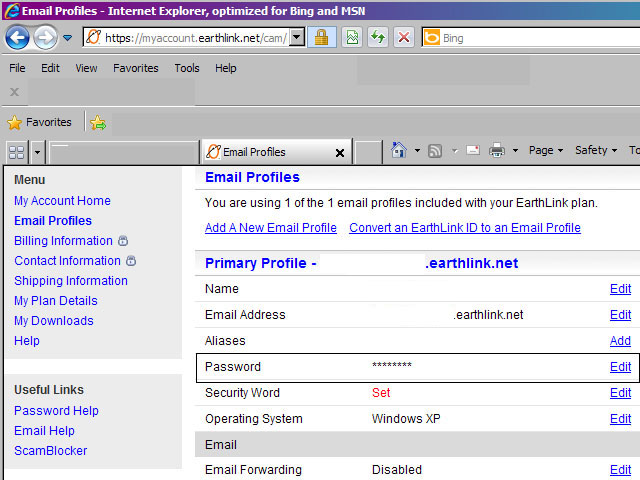Edit the Security Word
Viewport: 640px width, 480px height.
620,393
